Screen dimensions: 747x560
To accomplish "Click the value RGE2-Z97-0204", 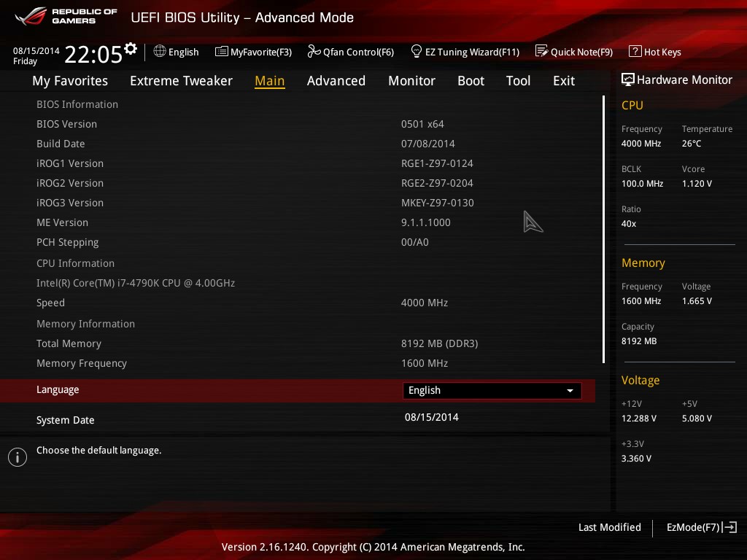I will (x=437, y=183).
